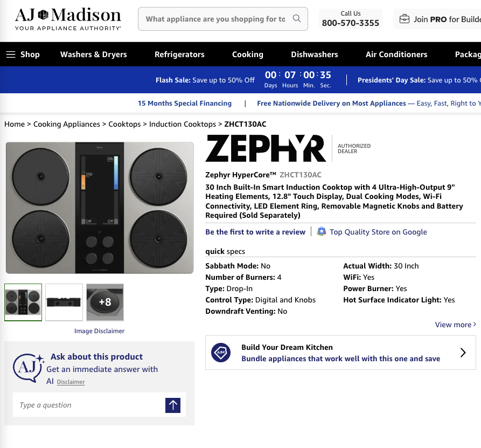Click Bundle appliances that work well text
The image size is (481, 448).
pyautogui.click(x=340, y=359)
